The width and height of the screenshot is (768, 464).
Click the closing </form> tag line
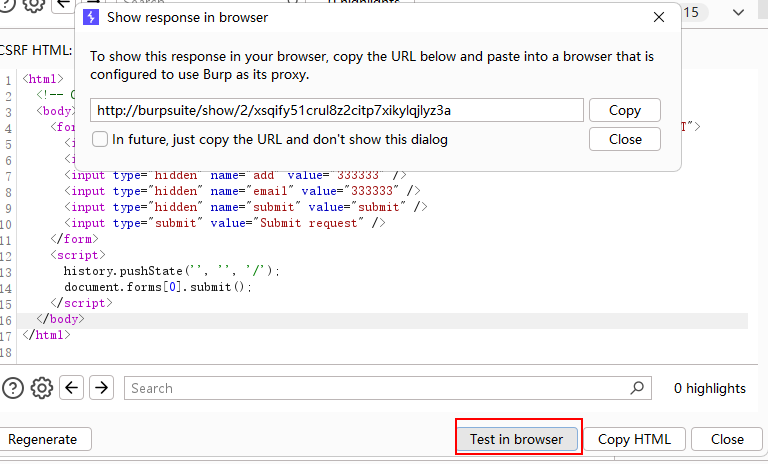tap(74, 239)
